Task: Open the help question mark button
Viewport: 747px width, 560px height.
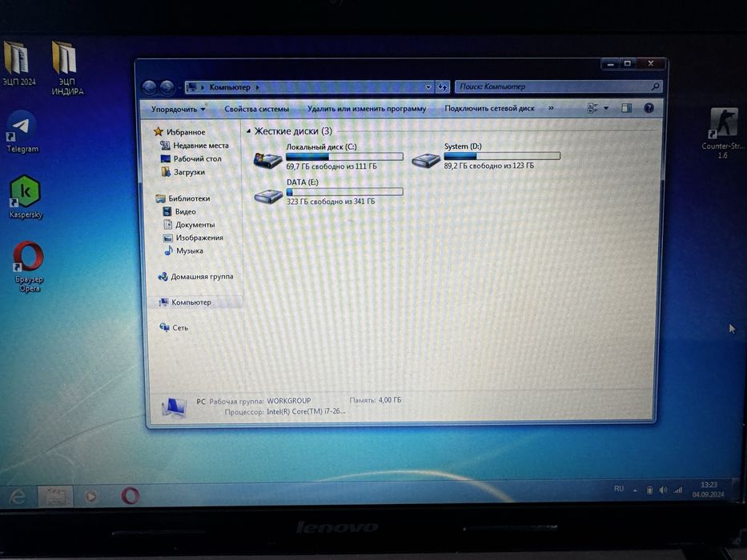Action: click(x=649, y=108)
